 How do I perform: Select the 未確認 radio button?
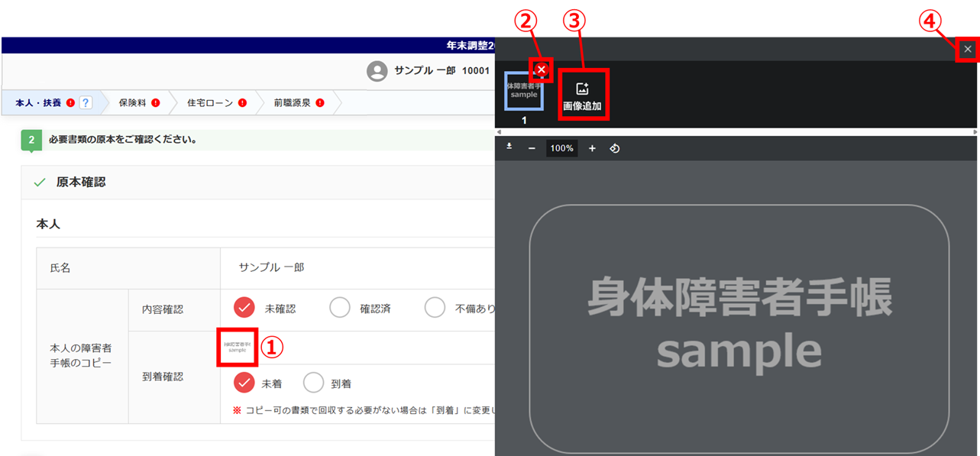244,308
